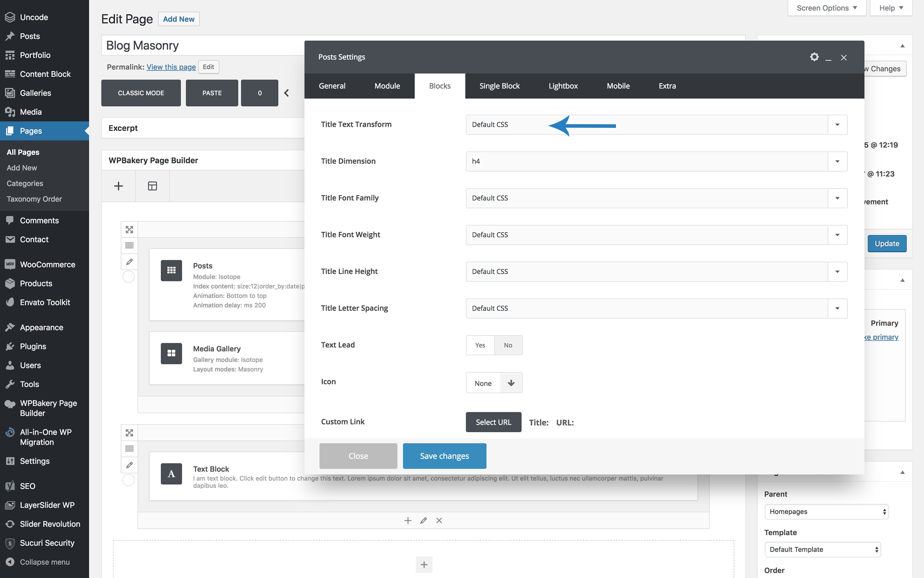
Task: Click the Media Gallery module icon
Action: (171, 353)
